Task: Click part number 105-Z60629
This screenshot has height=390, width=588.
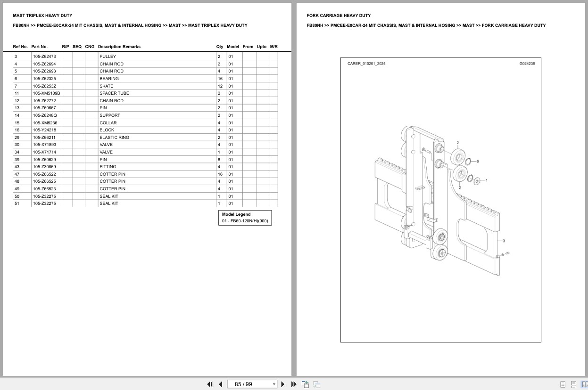Action: click(x=44, y=160)
